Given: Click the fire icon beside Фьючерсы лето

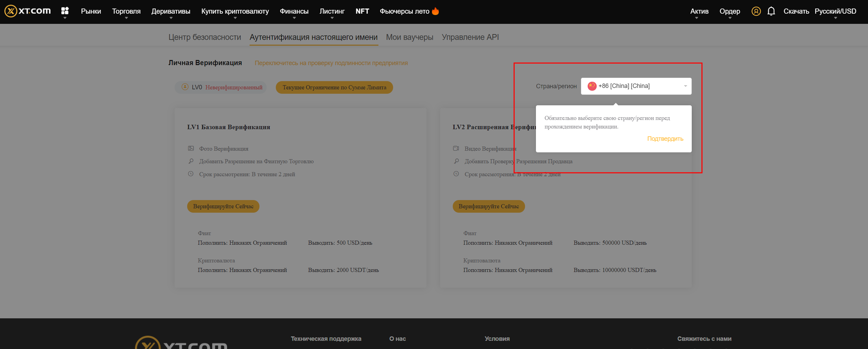Looking at the screenshot, I should pyautogui.click(x=435, y=11).
